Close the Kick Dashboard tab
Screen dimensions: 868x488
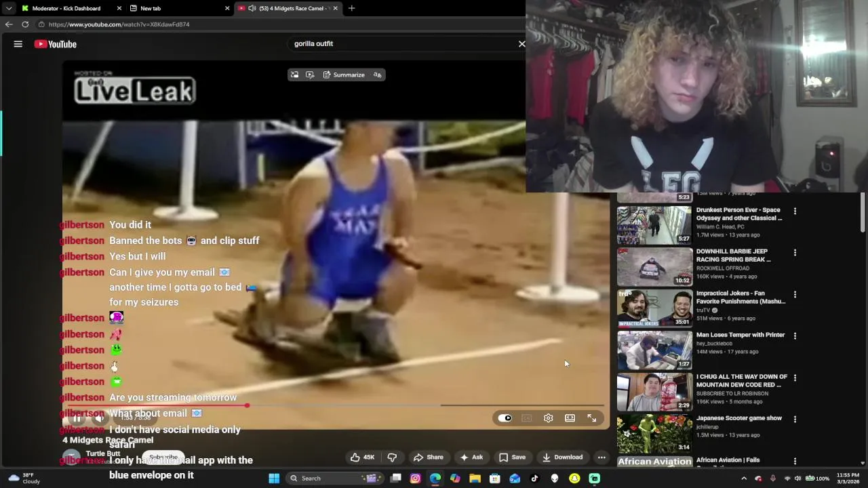119,8
